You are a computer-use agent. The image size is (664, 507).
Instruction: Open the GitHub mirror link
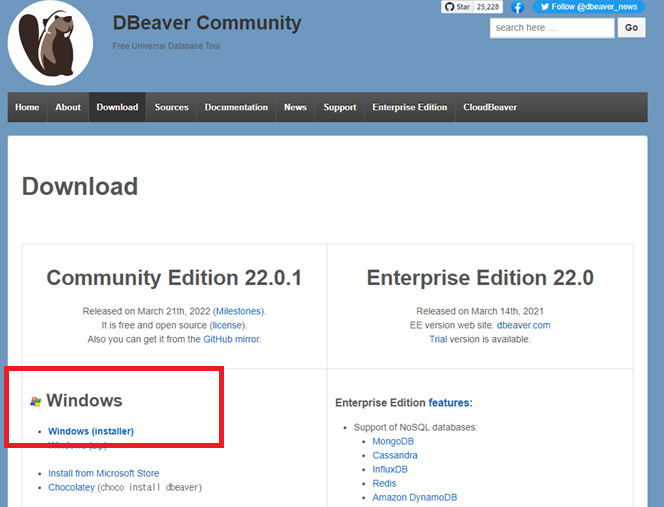(x=232, y=339)
